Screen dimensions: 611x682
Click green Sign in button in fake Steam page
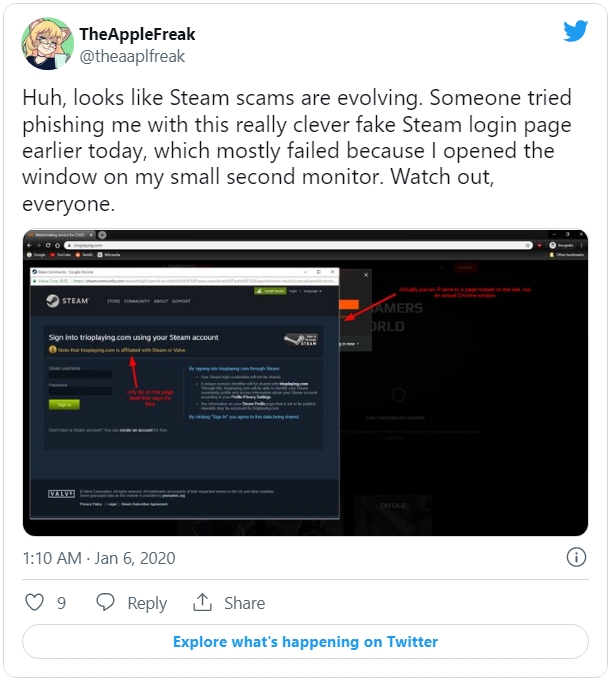coord(64,405)
